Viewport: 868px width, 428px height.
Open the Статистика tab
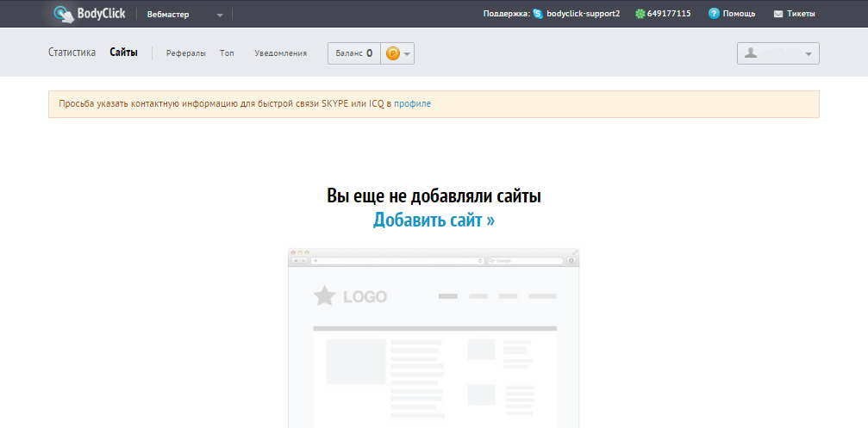point(72,53)
